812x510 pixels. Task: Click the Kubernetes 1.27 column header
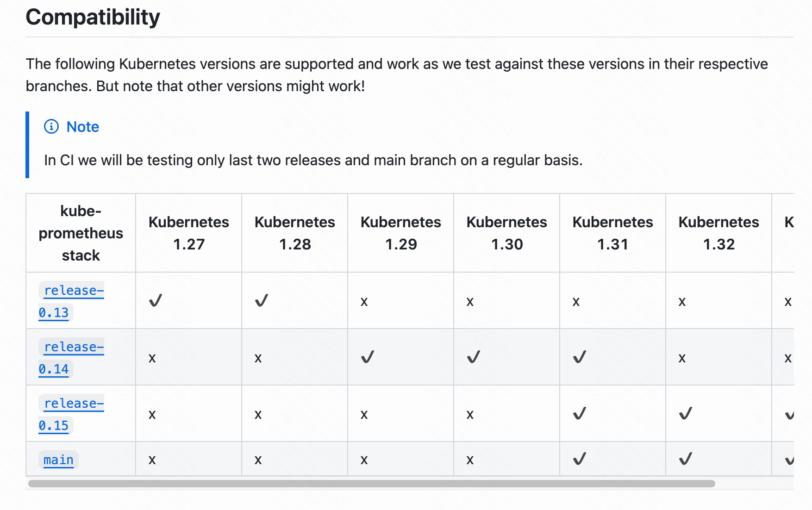tap(189, 233)
